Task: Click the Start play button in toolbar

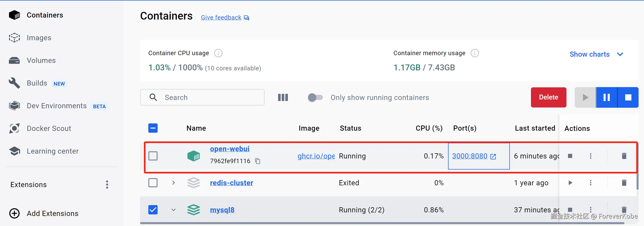Action: 586,97
